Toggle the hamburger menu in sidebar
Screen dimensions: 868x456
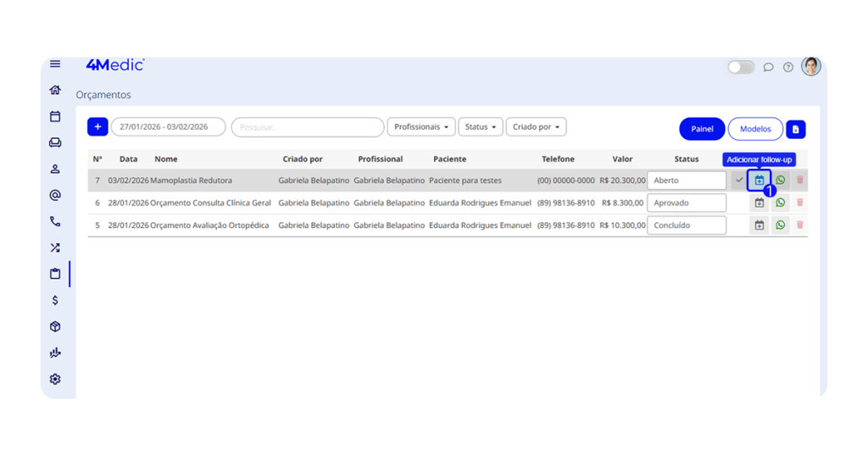(x=55, y=64)
